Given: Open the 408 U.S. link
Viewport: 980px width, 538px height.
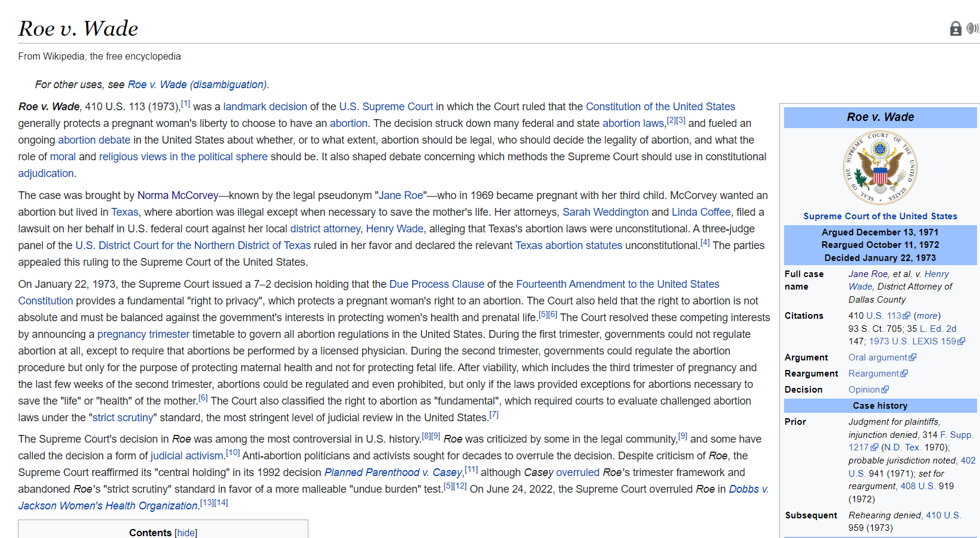Looking at the screenshot, I should 917,486.
